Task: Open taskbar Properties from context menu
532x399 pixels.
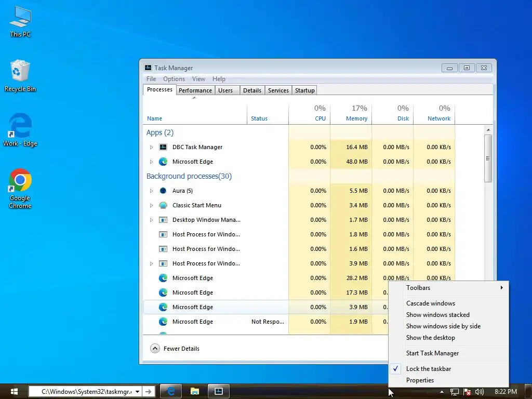Action: (x=448, y=380)
